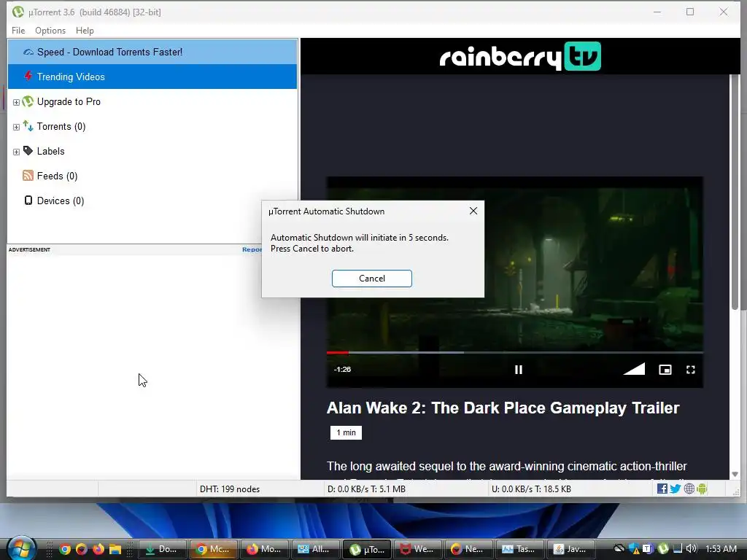This screenshot has height=560, width=747.
Task: Expand the Torrents (0) node
Action: point(16,127)
